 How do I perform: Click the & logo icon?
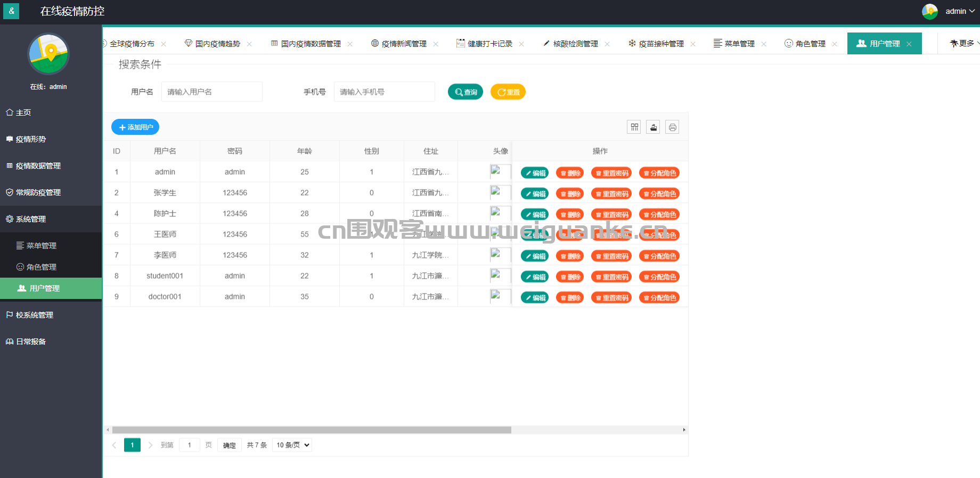pyautogui.click(x=11, y=11)
